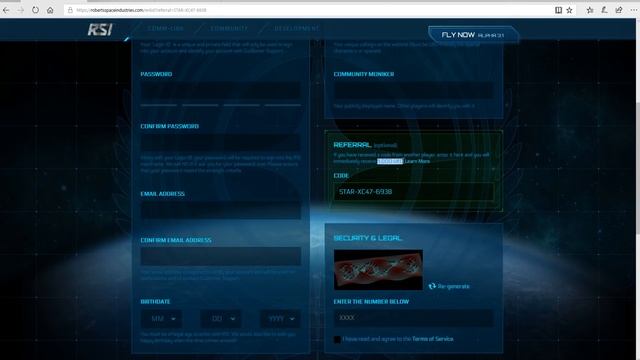
Task: Click the highlighted word in referral description
Action: coord(390,161)
